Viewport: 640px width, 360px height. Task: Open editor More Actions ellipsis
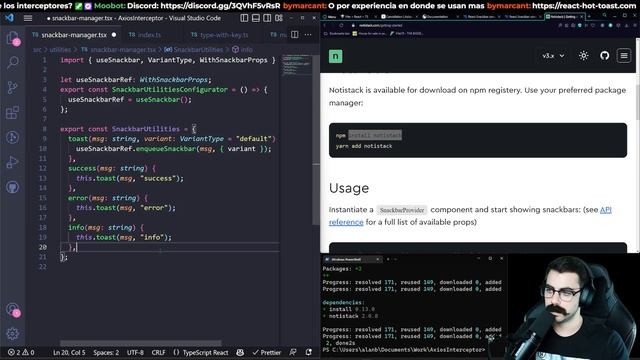[x=308, y=35]
